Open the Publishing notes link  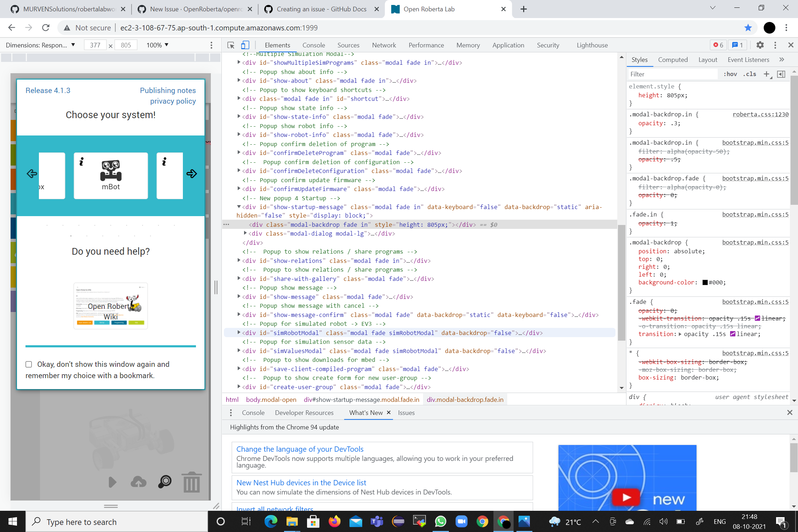point(168,91)
